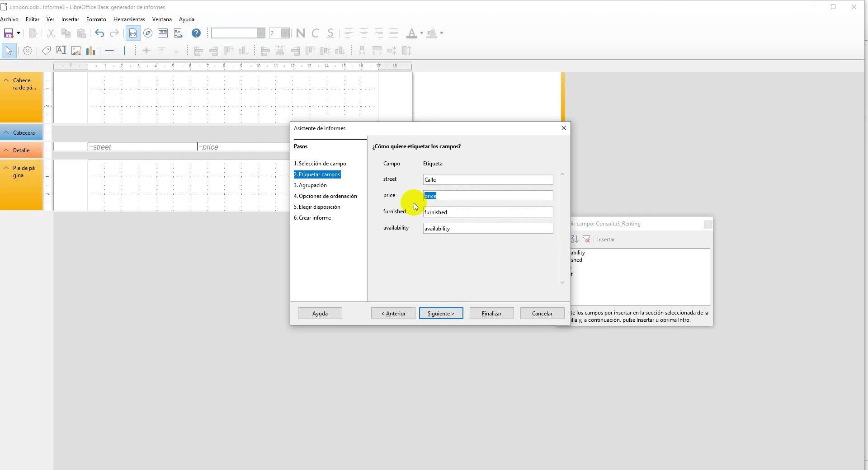
Task: Select the Image control tool
Action: 76,51
